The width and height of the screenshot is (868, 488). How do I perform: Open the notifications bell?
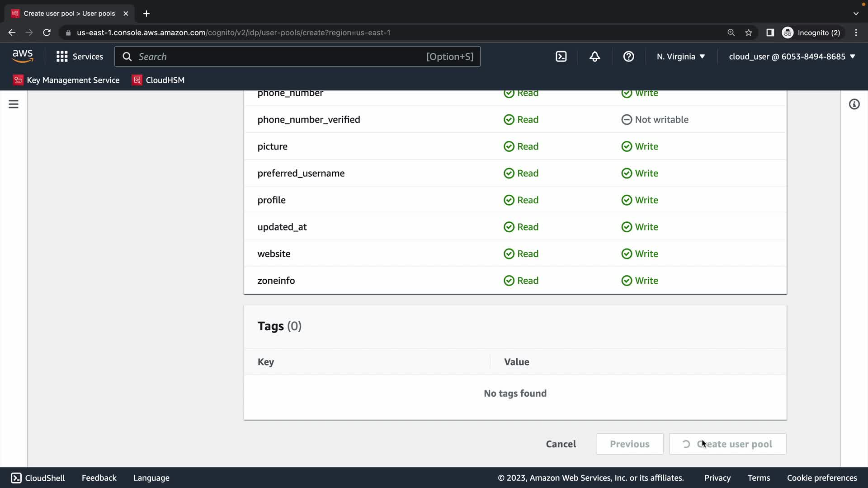[x=594, y=56]
